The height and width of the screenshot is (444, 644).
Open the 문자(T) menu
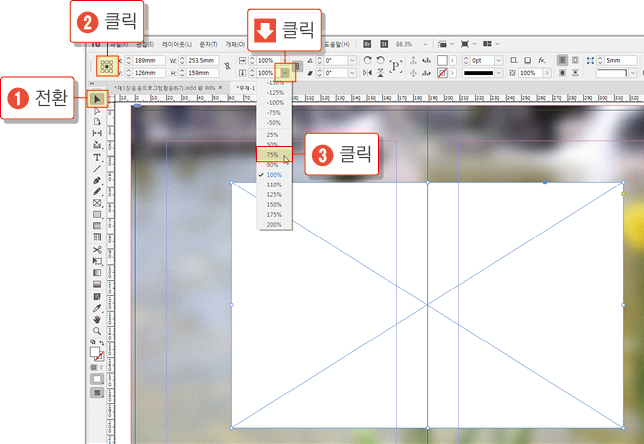click(208, 44)
